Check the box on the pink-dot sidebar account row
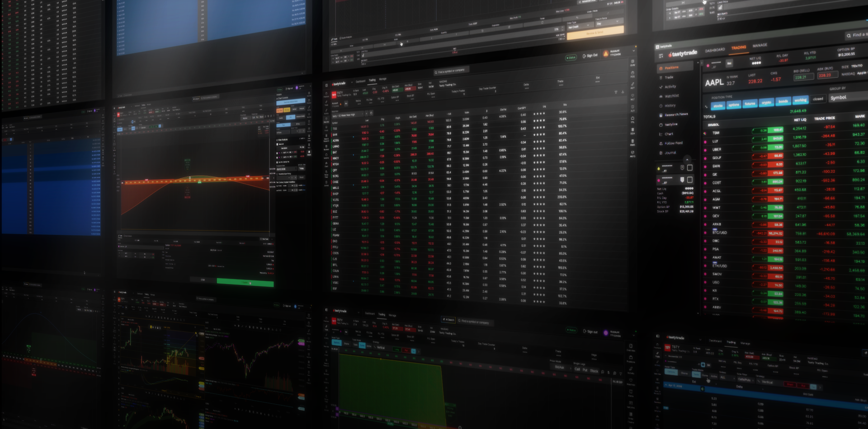868x429 pixels. (x=690, y=180)
